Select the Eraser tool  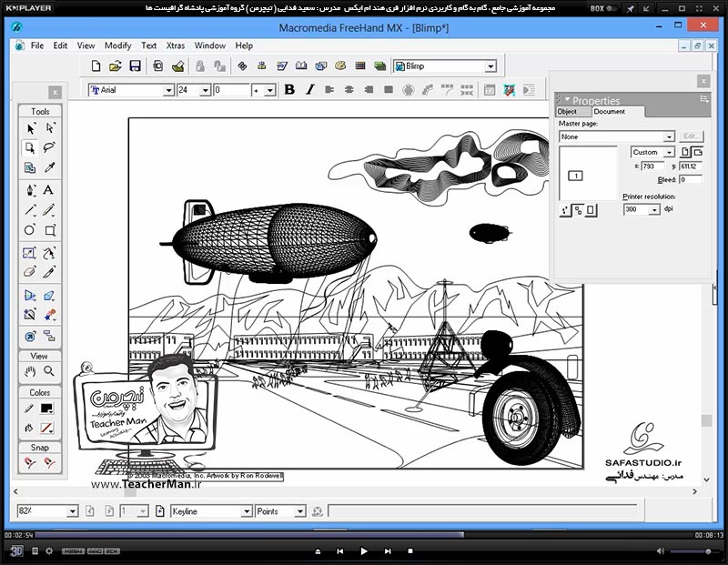point(30,272)
